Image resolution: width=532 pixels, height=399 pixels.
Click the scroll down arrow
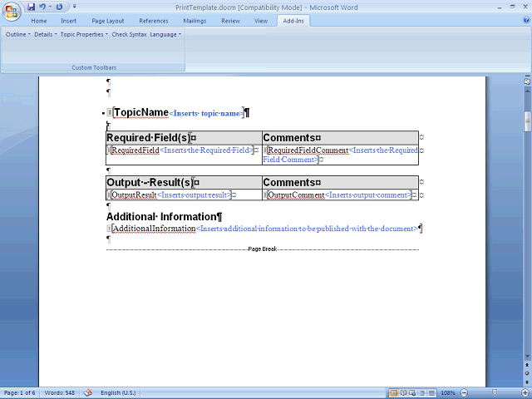[x=527, y=357]
